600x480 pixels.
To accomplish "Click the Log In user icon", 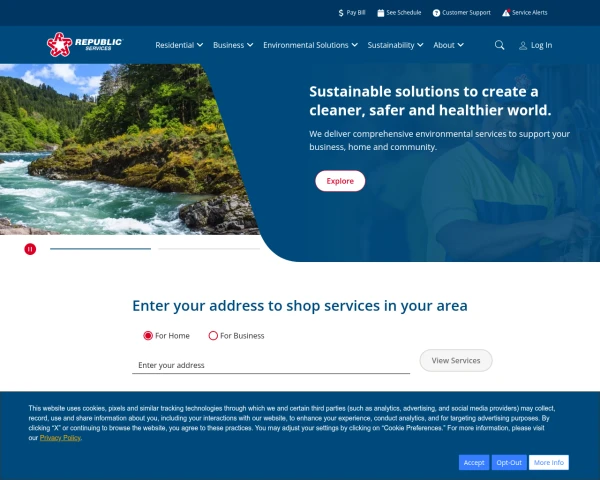I will (523, 46).
